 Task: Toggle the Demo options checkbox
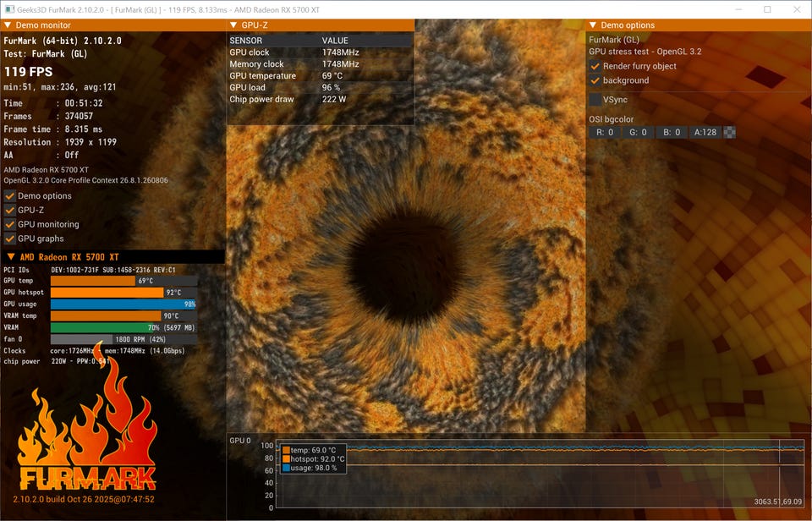[x=10, y=195]
